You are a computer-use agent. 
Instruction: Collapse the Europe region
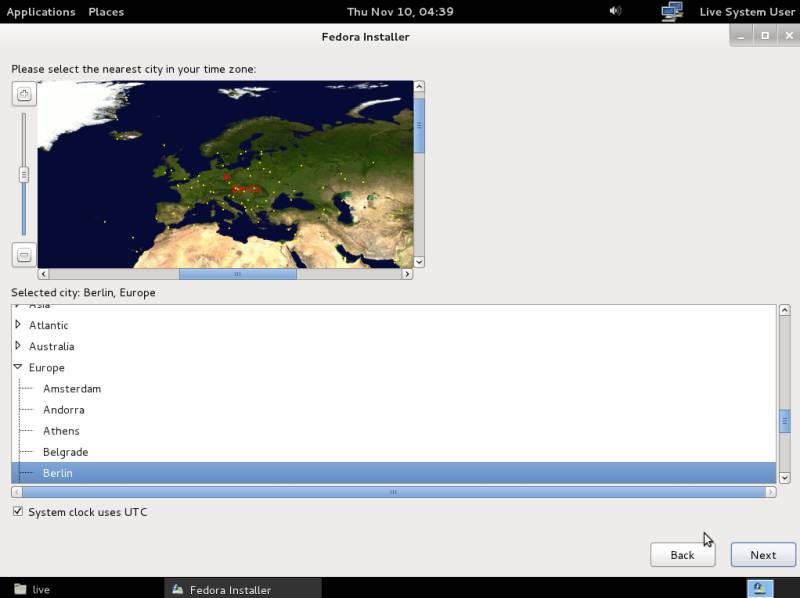(18, 367)
